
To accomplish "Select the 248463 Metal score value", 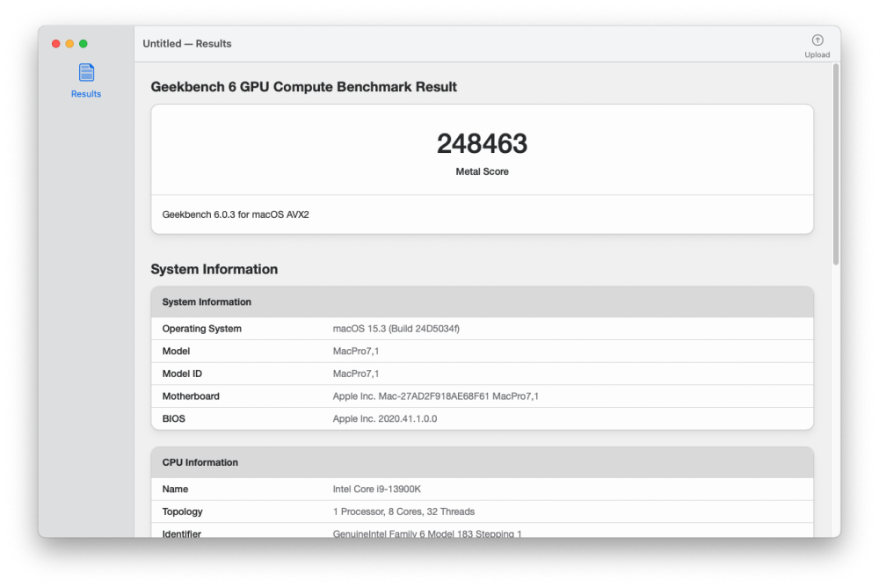I will point(482,143).
